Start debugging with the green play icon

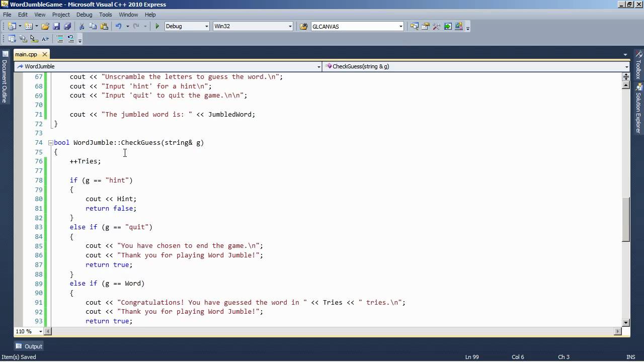pos(157,26)
